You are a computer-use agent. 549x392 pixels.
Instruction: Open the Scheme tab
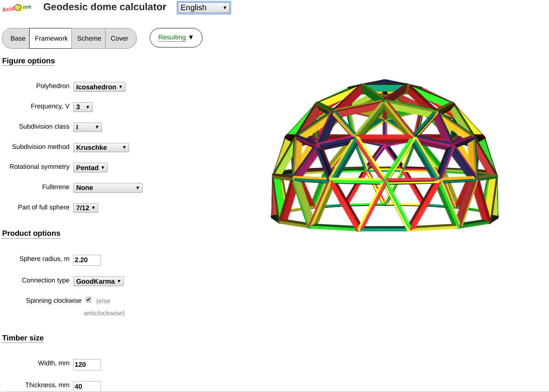pos(89,39)
